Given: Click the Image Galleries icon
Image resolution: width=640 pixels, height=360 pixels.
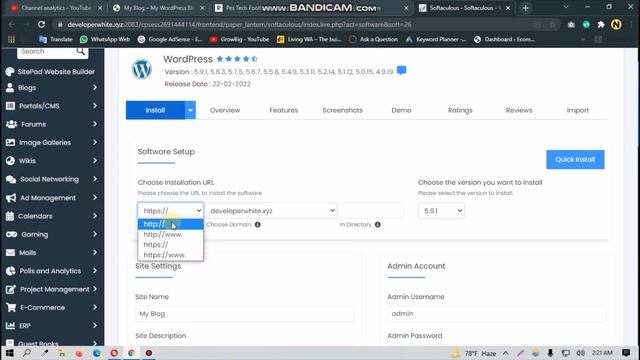Looking at the screenshot, I should (10, 142).
